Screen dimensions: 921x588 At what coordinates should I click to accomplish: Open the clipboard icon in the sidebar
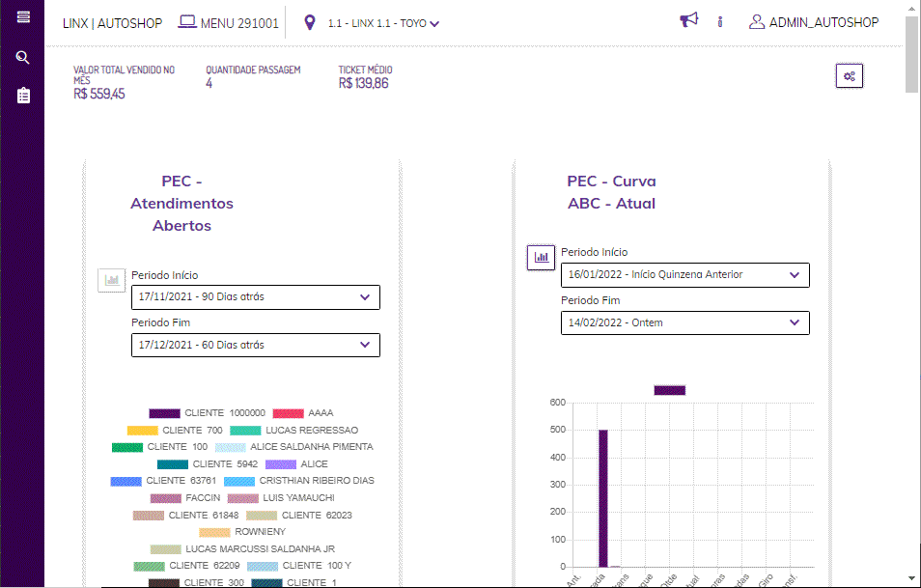23,96
